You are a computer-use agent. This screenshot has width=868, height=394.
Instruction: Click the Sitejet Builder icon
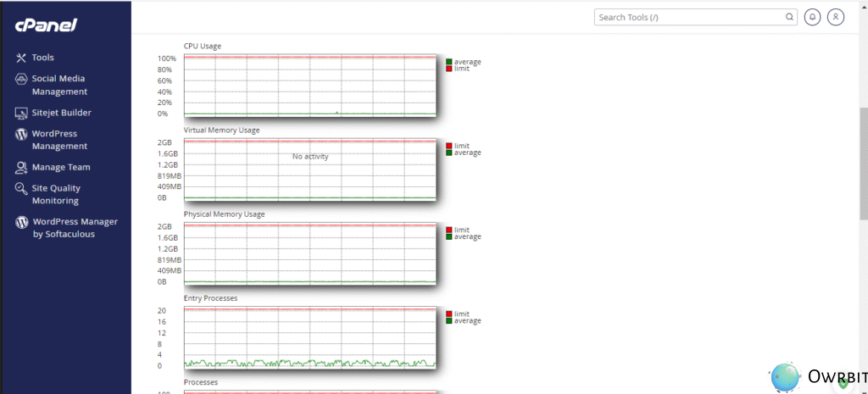tap(21, 113)
